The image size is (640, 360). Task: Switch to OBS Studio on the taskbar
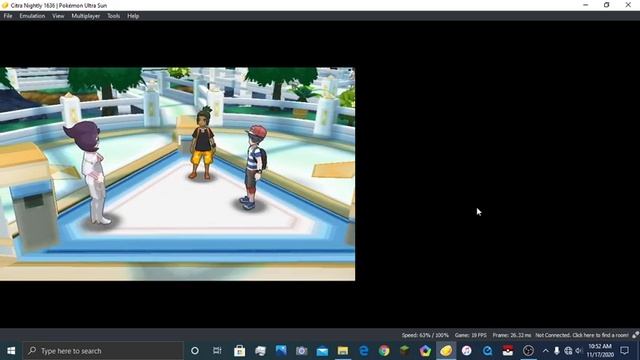point(529,351)
